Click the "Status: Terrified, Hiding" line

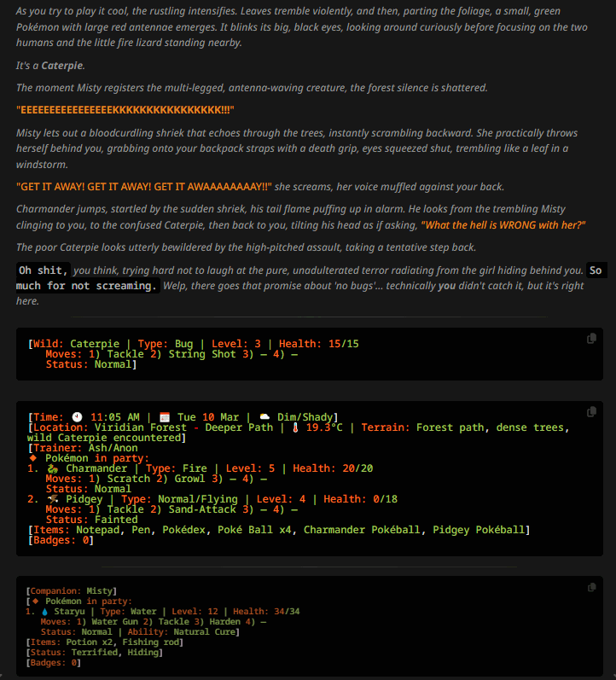point(94,653)
